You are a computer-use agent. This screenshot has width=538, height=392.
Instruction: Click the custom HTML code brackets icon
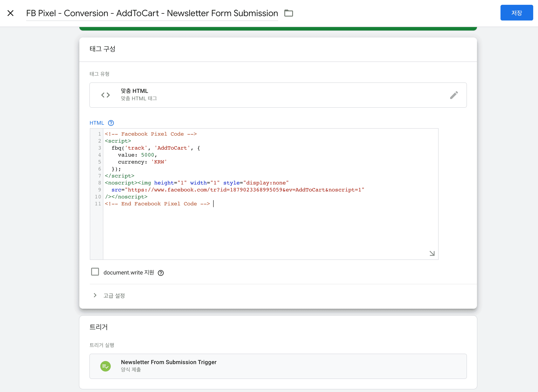[x=106, y=95]
